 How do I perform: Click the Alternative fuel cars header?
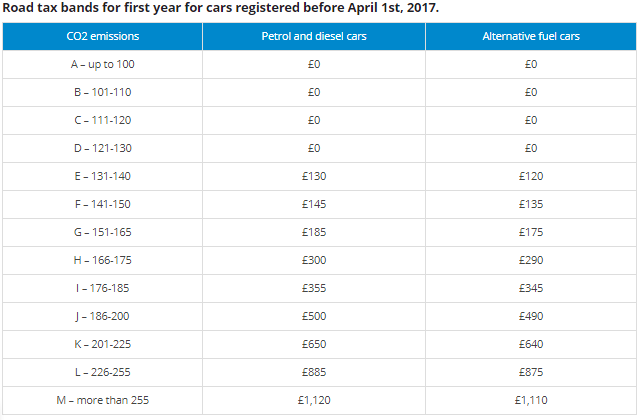click(x=531, y=36)
